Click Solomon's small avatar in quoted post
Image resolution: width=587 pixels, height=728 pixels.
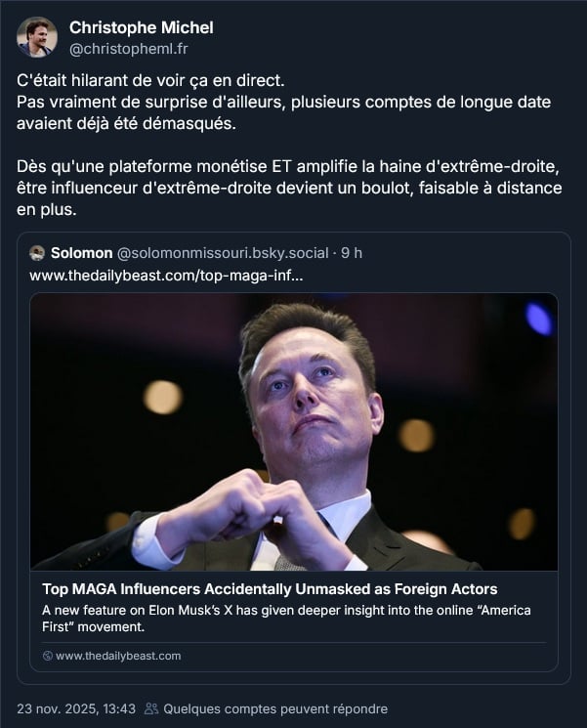(x=37, y=253)
